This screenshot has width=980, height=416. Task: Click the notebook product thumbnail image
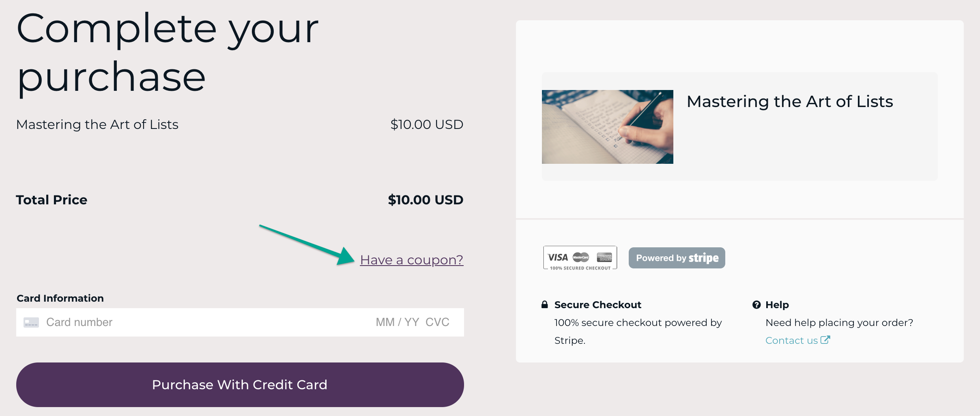(x=607, y=127)
